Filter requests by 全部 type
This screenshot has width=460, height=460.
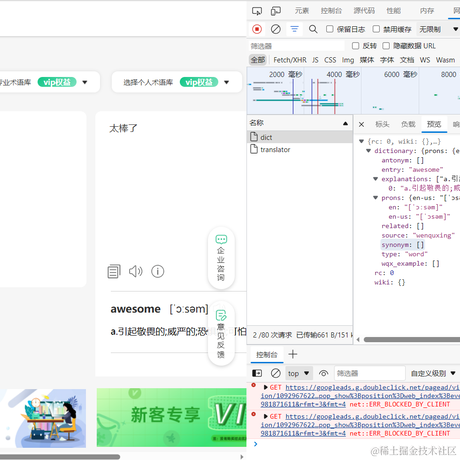point(258,60)
